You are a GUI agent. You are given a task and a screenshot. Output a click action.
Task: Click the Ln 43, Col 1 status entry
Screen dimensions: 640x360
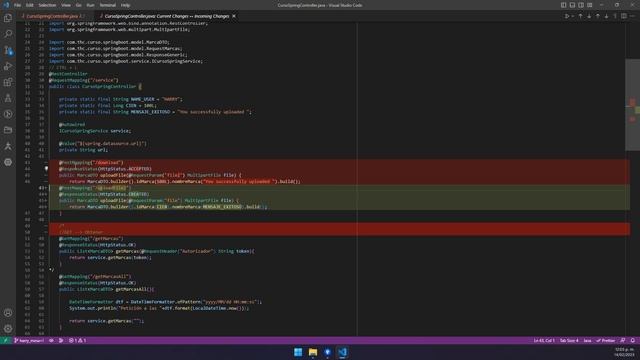pos(544,340)
